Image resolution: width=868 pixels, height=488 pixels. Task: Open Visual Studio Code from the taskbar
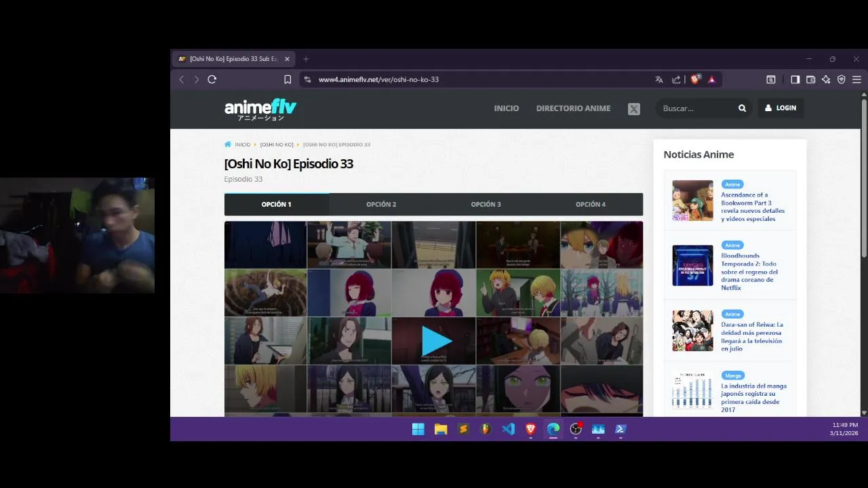508,429
